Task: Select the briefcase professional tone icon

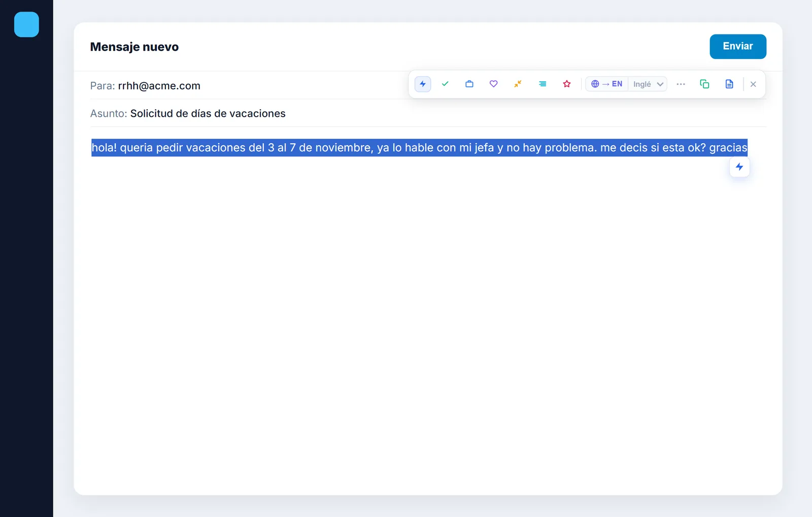Action: coord(469,84)
